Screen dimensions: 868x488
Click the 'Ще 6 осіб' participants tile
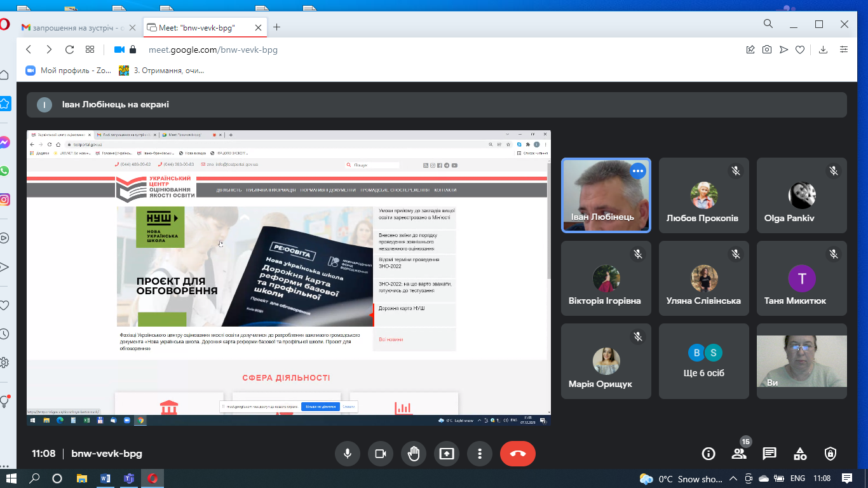[x=704, y=361]
